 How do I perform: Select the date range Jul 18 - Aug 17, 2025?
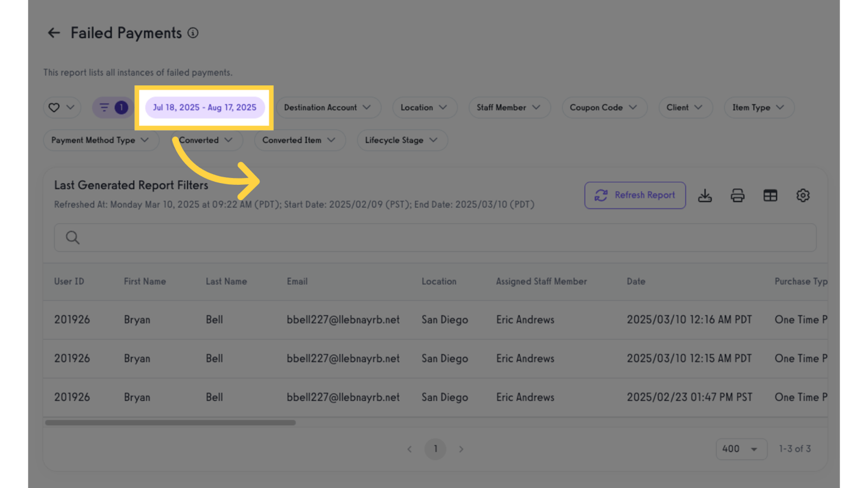pos(204,107)
